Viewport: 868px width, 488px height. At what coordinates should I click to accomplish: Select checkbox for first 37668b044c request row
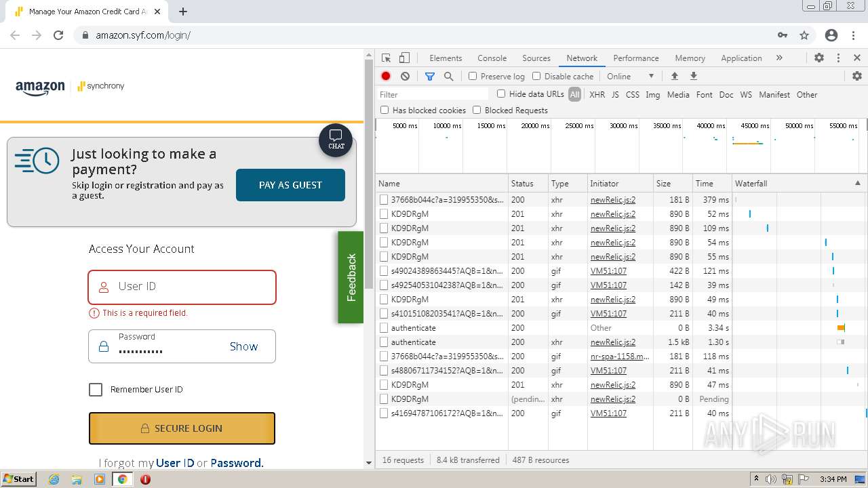pyautogui.click(x=384, y=200)
